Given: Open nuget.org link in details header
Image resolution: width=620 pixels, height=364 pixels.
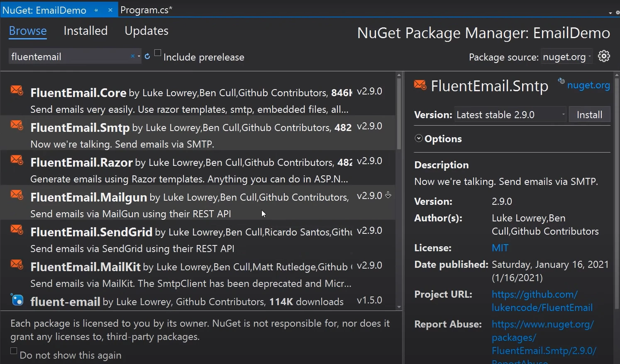Looking at the screenshot, I should pyautogui.click(x=588, y=85).
